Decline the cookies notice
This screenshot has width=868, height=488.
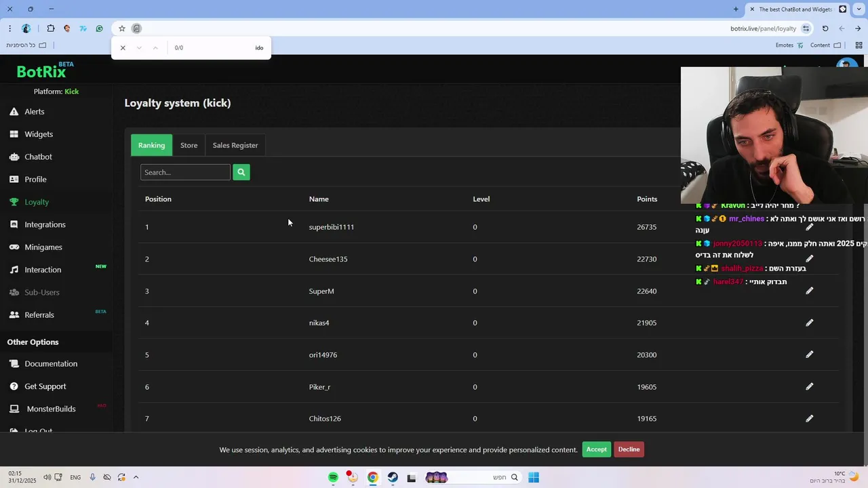click(629, 449)
